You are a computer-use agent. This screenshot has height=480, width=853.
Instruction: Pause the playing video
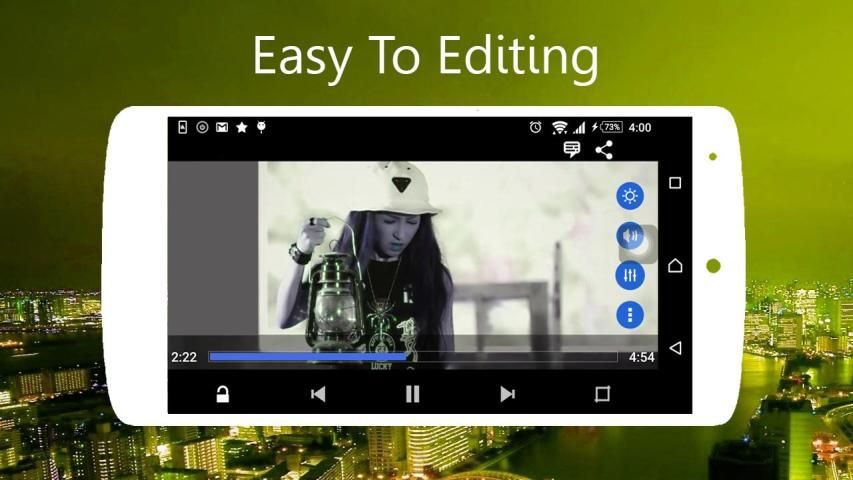[412, 394]
